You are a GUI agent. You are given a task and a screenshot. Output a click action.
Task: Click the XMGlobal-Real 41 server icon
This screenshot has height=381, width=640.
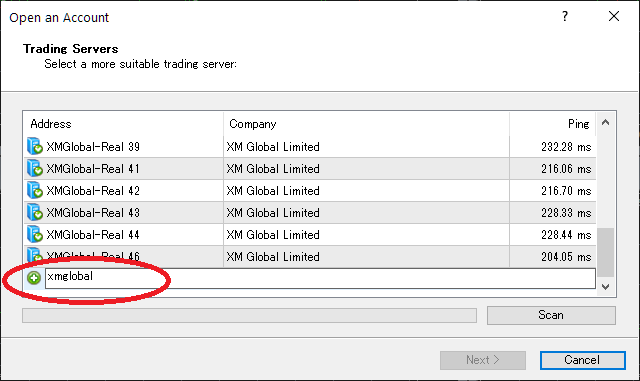coord(35,168)
